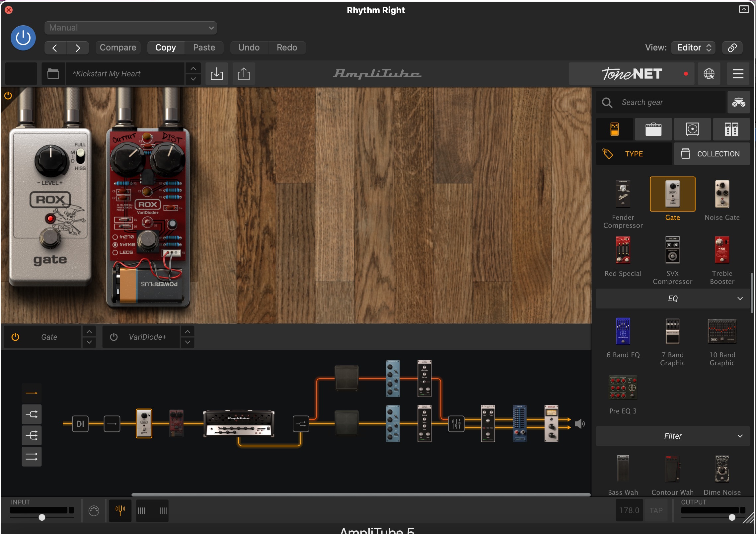Toggle the VariDiode+ slot power button
Screen dimensions: 756x534
tap(114, 337)
